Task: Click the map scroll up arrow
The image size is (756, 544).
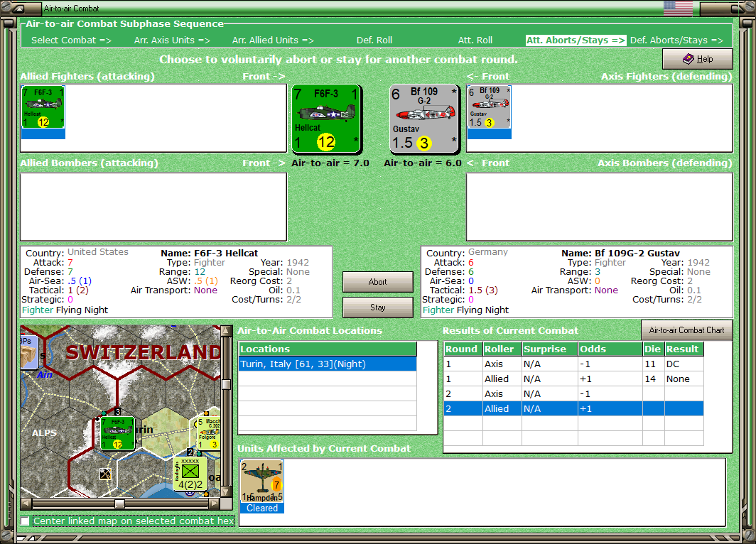Action: [226, 331]
